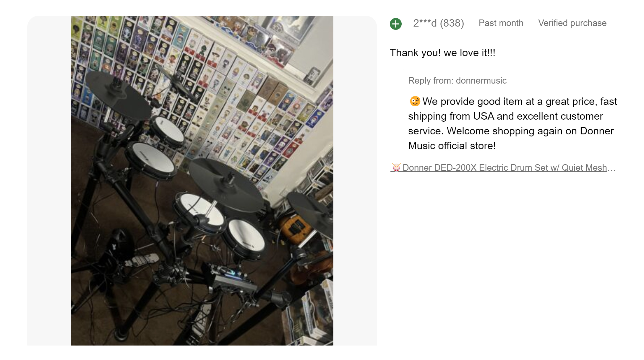Select the "Thank you! we love it!!!" comment

pos(442,53)
